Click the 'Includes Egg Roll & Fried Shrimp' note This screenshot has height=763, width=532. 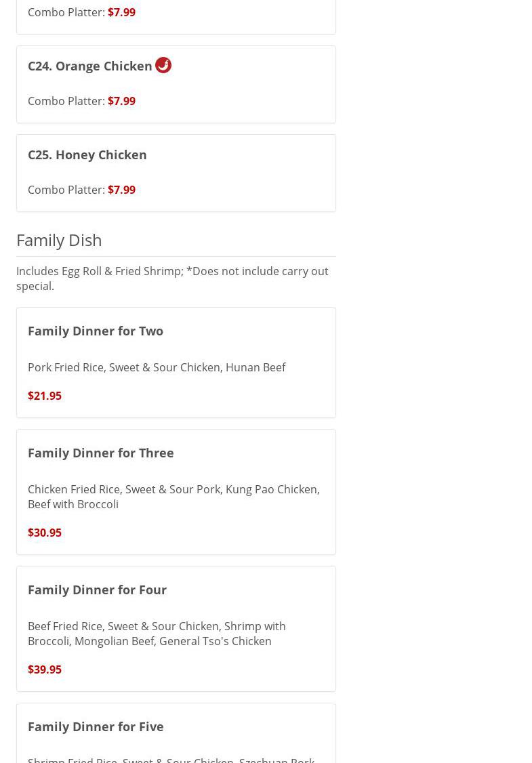pyautogui.click(x=172, y=279)
